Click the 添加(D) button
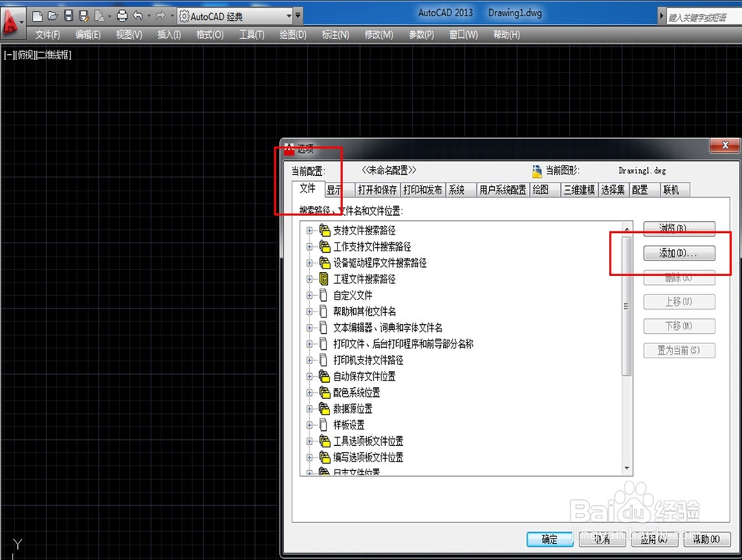 pyautogui.click(x=679, y=253)
